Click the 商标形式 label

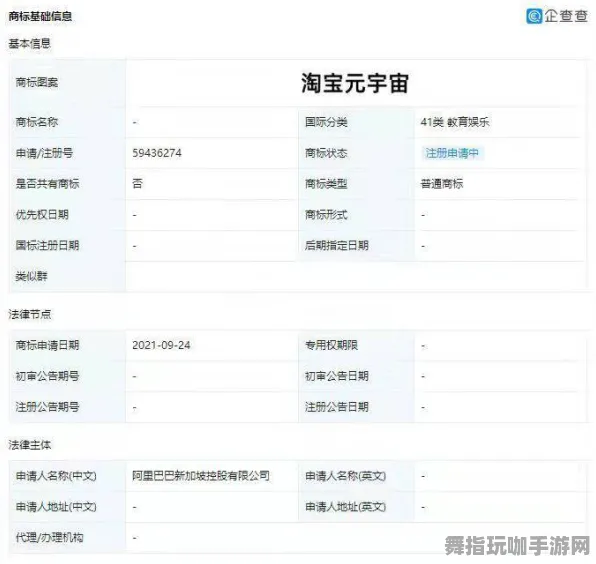326,215
